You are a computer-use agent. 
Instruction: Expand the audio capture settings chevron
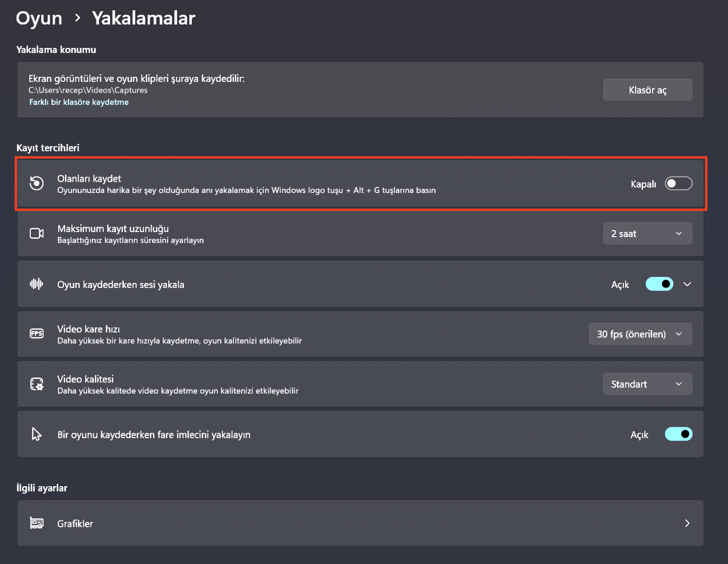(687, 284)
